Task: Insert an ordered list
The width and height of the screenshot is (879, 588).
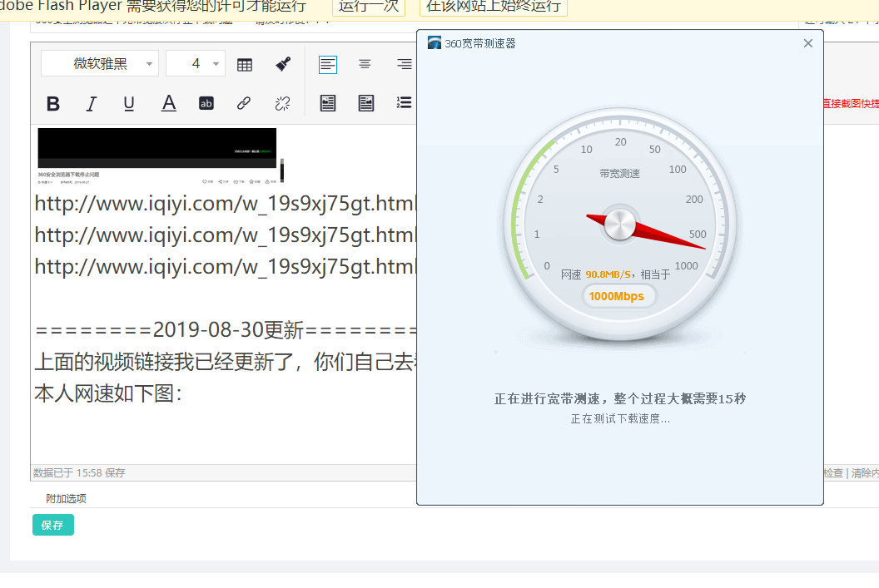Action: [x=405, y=102]
